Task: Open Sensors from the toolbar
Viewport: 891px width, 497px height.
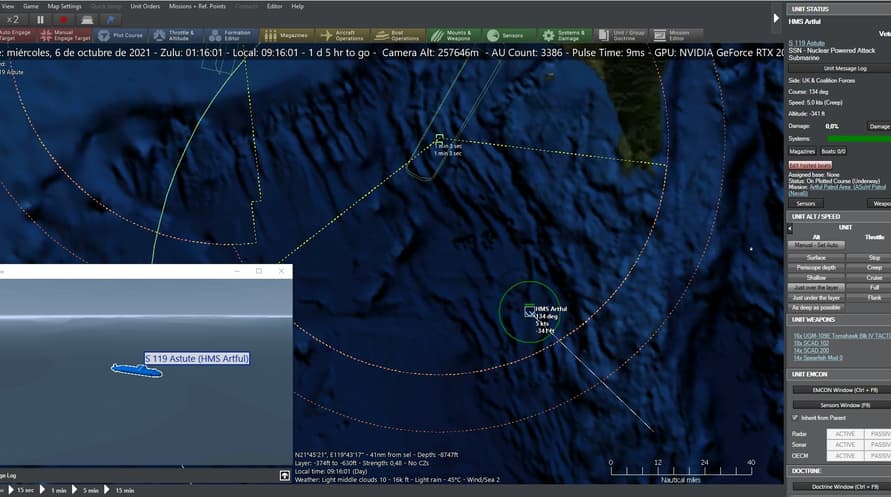Action: pyautogui.click(x=507, y=35)
